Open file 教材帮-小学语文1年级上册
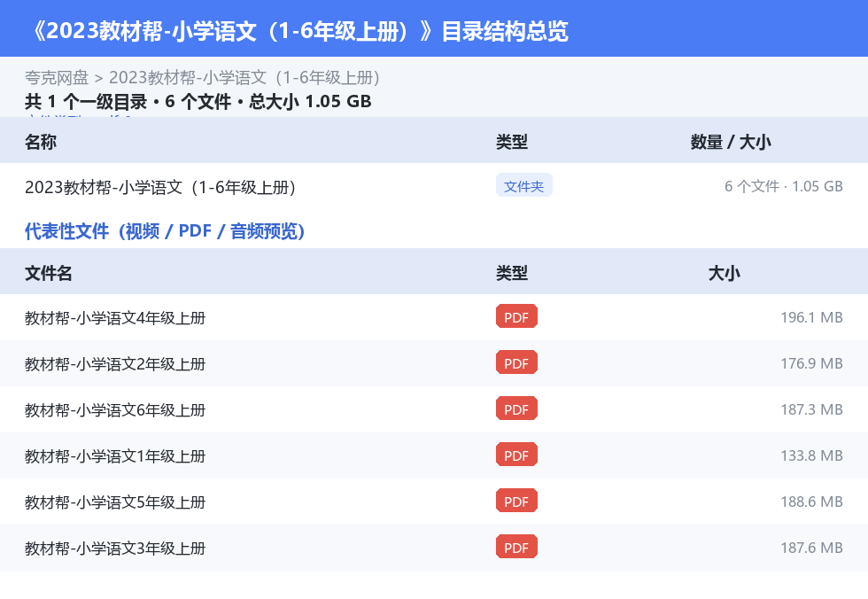Image resolution: width=868 pixels, height=599 pixels. tap(115, 455)
